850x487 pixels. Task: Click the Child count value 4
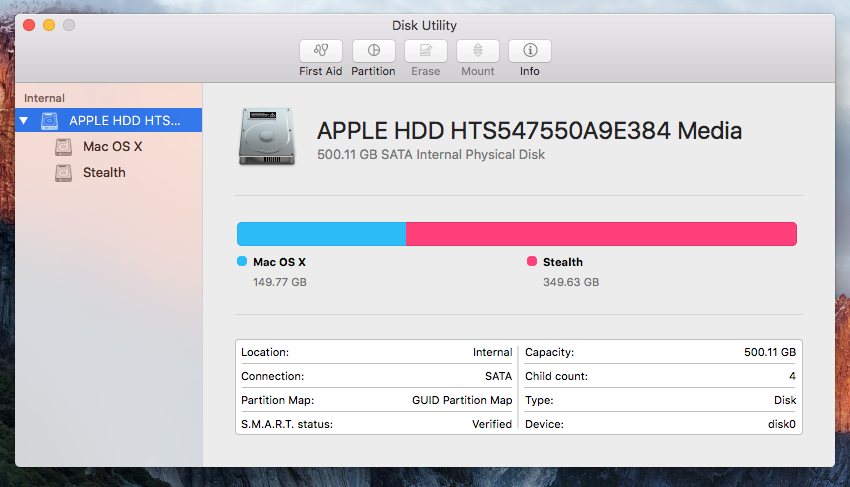click(792, 376)
